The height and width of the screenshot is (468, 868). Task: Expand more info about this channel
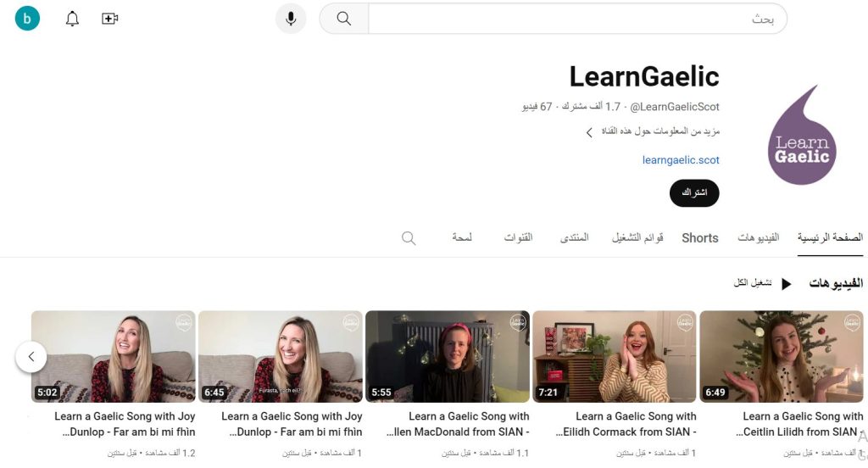click(x=653, y=132)
